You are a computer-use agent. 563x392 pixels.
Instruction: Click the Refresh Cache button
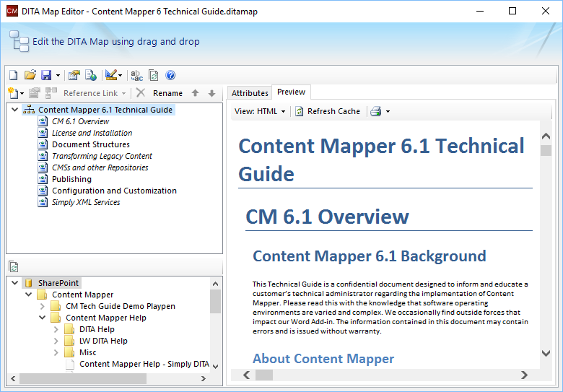point(328,111)
